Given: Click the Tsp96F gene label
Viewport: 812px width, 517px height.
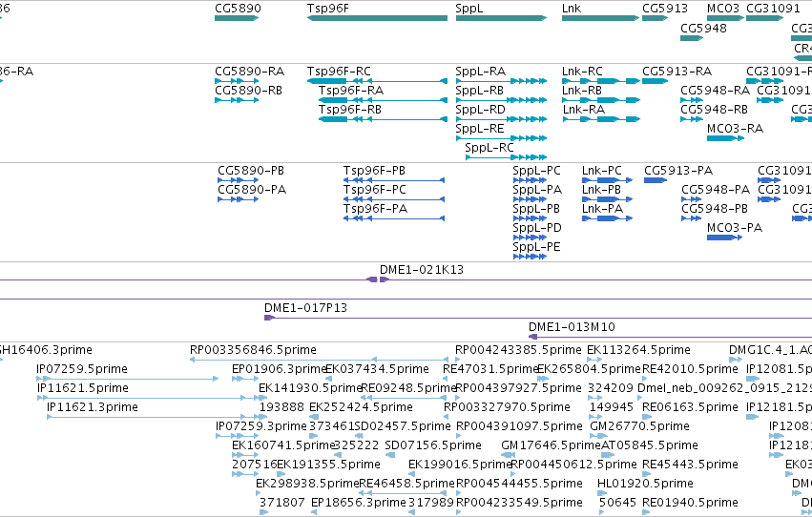Looking at the screenshot, I should [328, 9].
